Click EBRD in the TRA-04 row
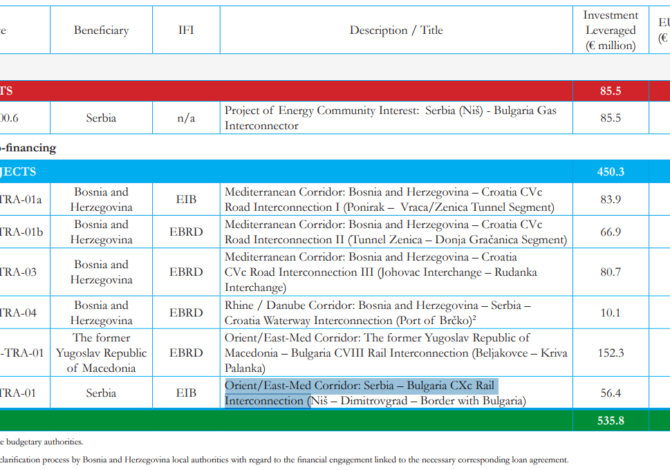 click(x=186, y=312)
